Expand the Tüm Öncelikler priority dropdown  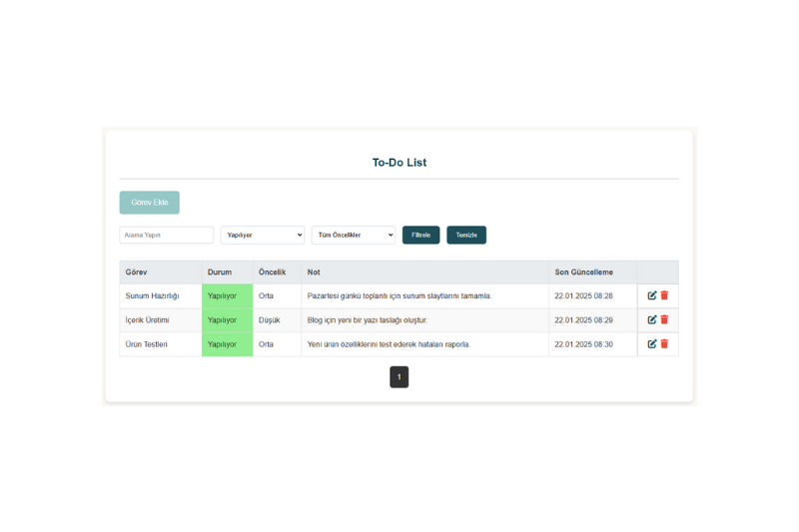click(354, 235)
